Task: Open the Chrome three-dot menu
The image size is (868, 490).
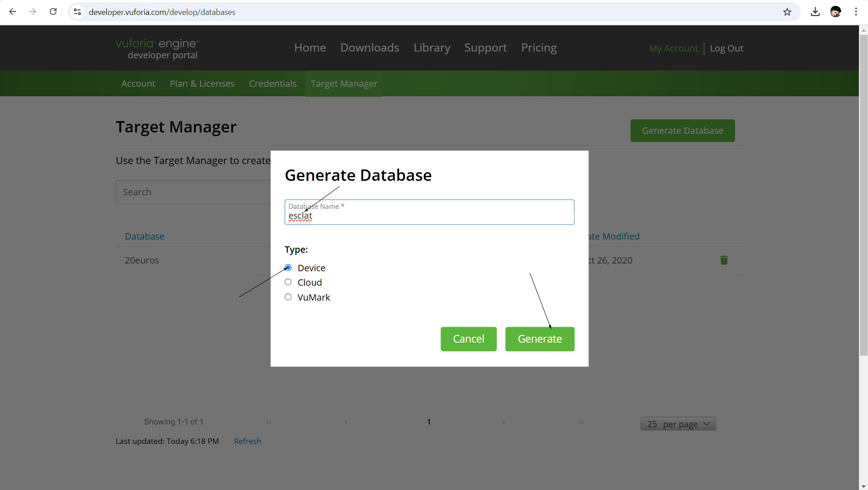Action: click(x=855, y=12)
